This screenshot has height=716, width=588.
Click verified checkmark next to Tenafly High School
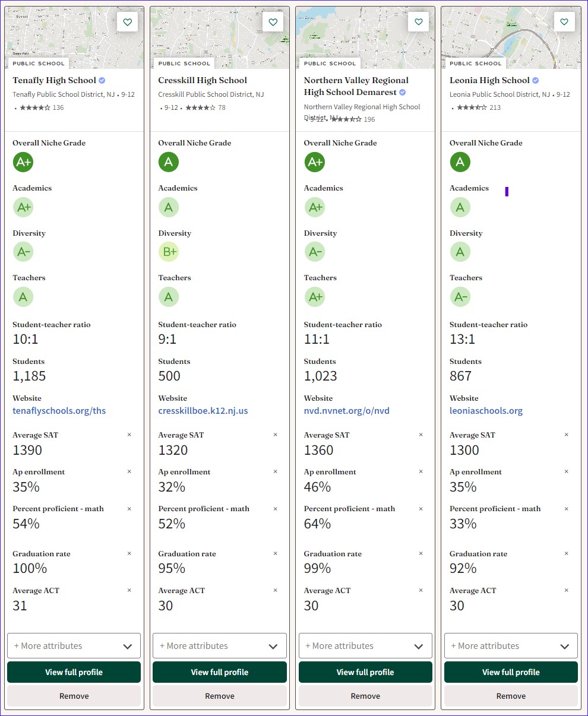point(102,80)
